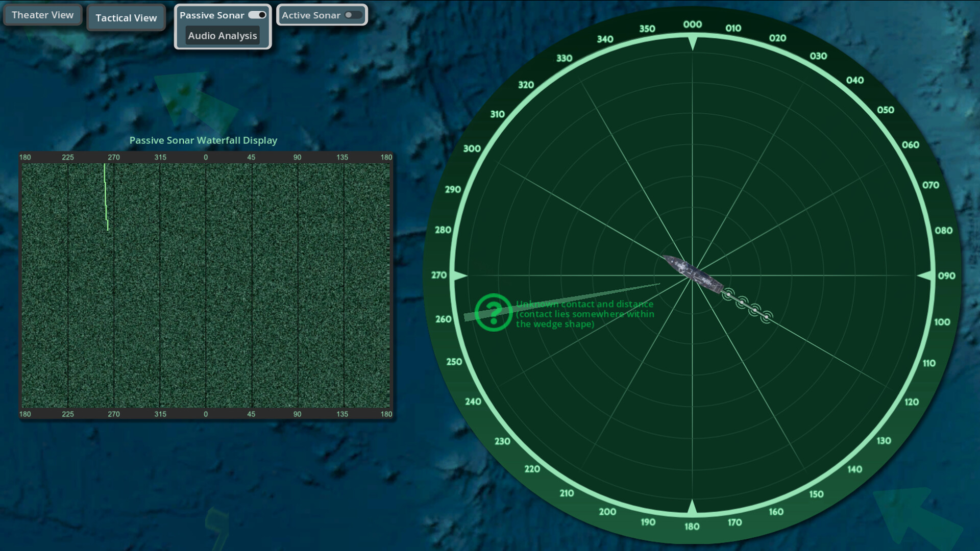
Task: Enable the Active Sonar toggle
Action: [x=353, y=15]
